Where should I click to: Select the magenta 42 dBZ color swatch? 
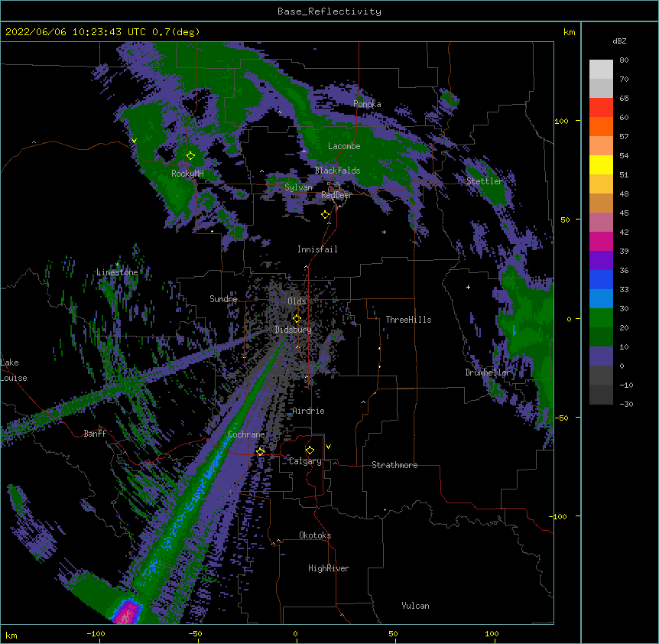click(601, 241)
